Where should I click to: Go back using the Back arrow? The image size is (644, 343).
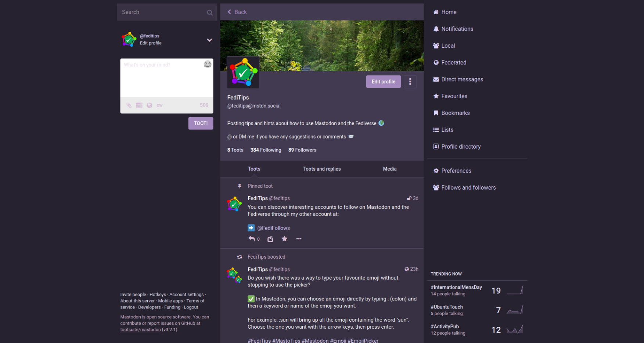[237, 12]
